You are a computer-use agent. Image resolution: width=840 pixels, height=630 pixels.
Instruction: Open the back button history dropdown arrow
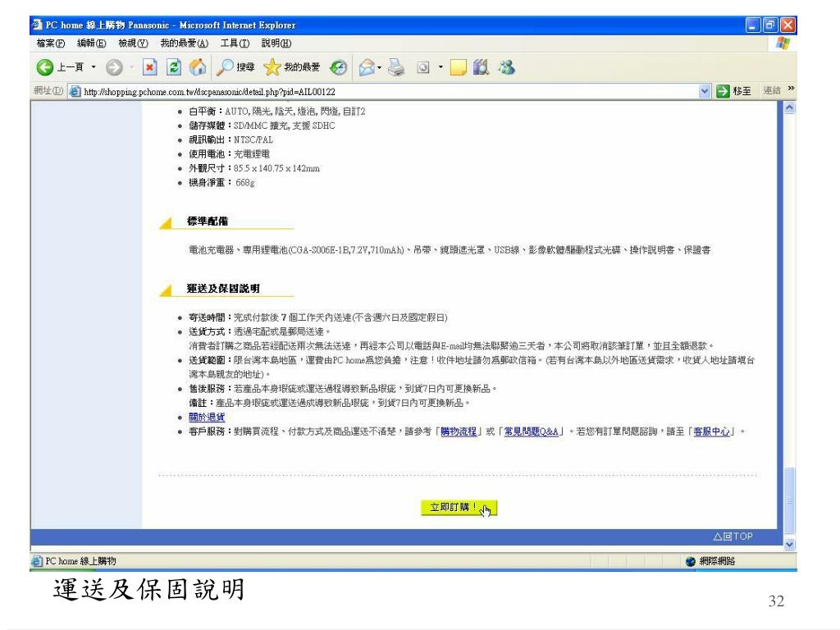[94, 67]
